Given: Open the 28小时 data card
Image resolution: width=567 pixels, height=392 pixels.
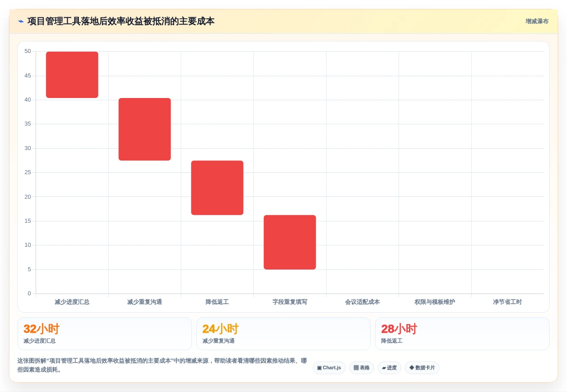Looking at the screenshot, I should 462,334.
